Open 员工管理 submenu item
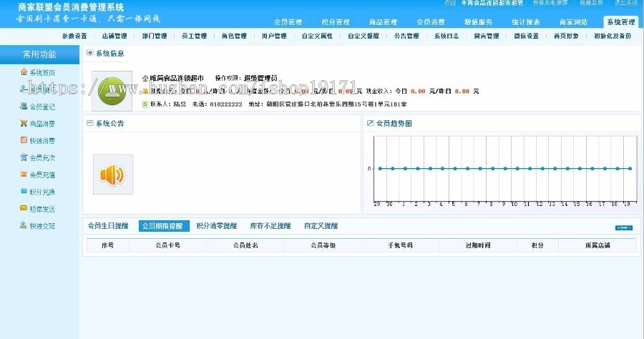The height and width of the screenshot is (339, 644). pyautogui.click(x=194, y=36)
